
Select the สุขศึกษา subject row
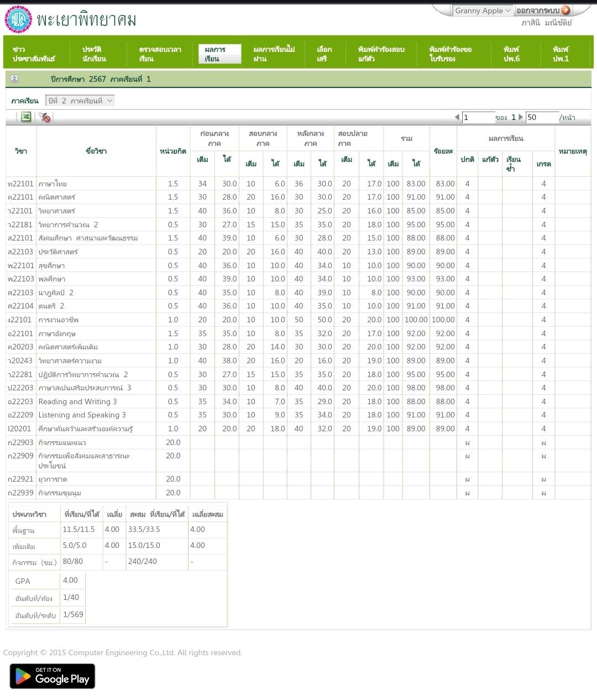coord(298,265)
